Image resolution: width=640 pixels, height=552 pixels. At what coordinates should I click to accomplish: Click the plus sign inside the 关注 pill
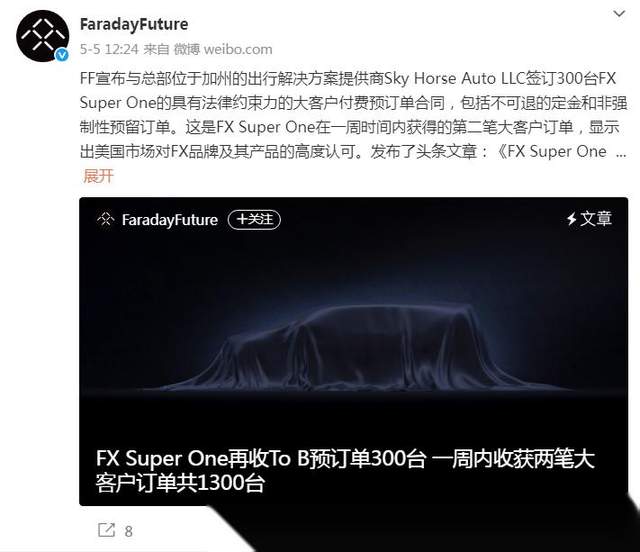point(242,220)
